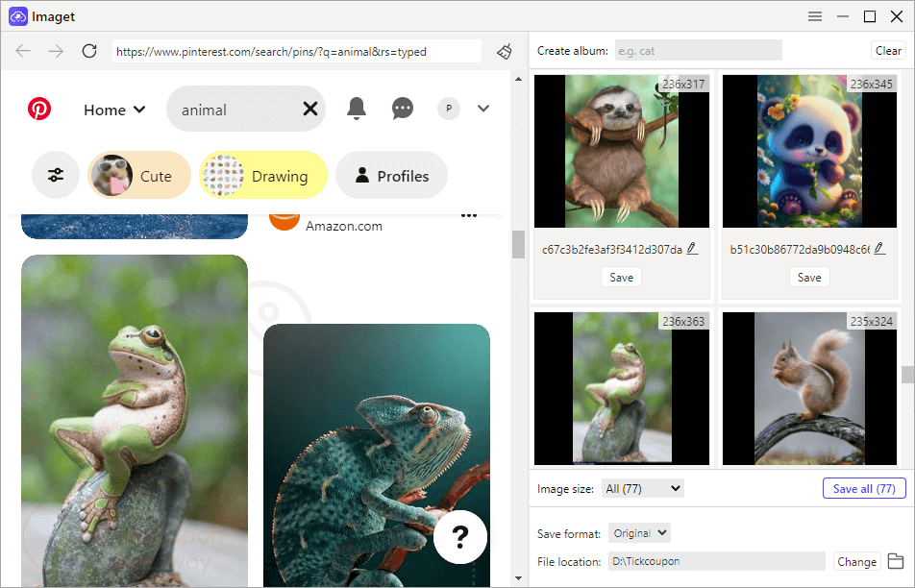
Task: Open Pinterest messages chat bubble
Action: click(x=403, y=109)
